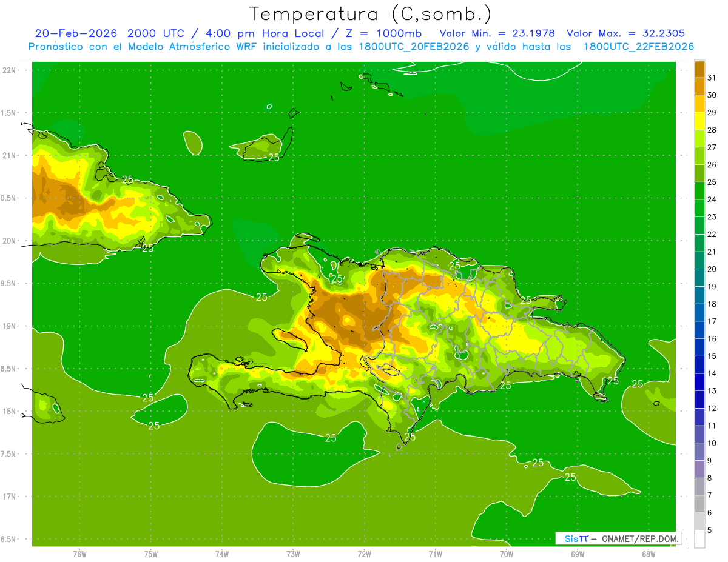This screenshot has height=562, width=728.
Task: Click the '69W' longitude label
Action: [578, 554]
